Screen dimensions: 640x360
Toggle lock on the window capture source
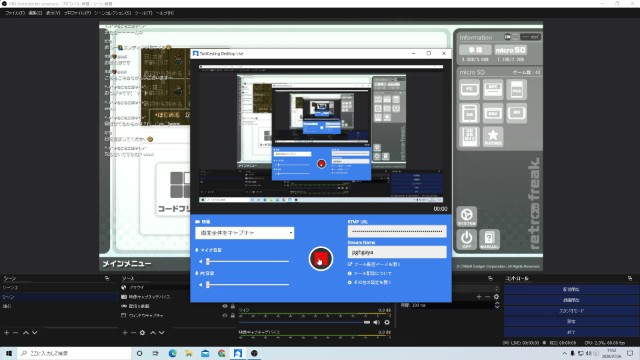click(x=233, y=316)
